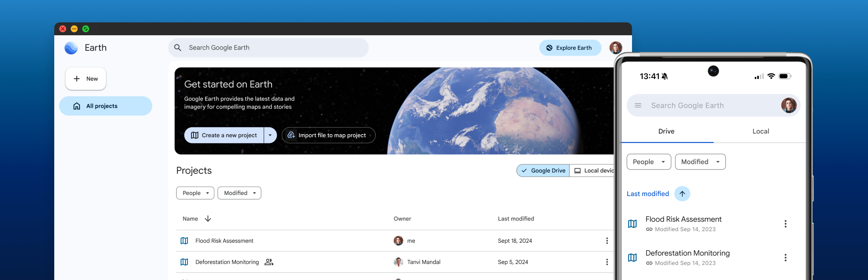868x280 pixels.
Task: Click the Name sort arrow
Action: click(208, 219)
